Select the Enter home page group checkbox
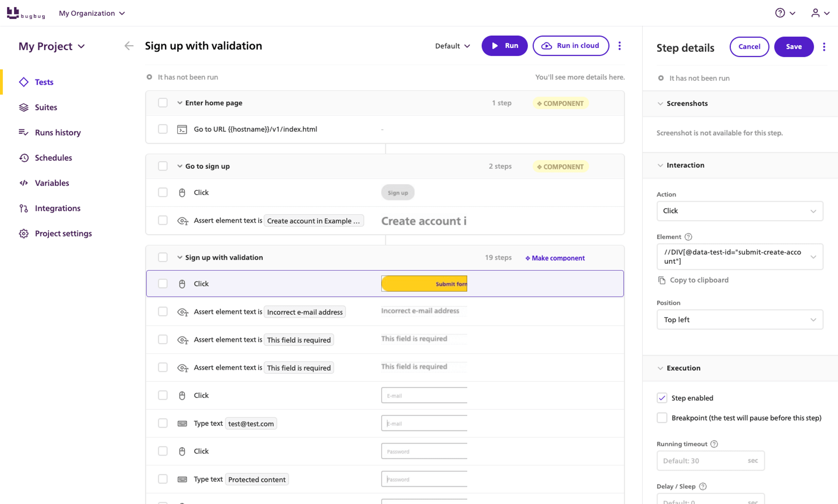This screenshot has width=838, height=504. tap(163, 102)
